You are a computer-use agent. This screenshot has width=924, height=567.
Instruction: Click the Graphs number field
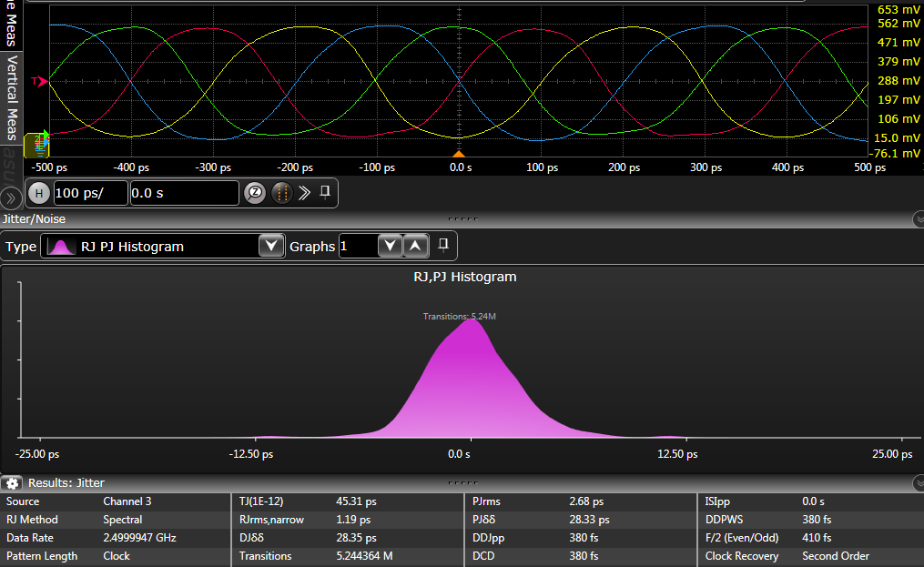356,247
